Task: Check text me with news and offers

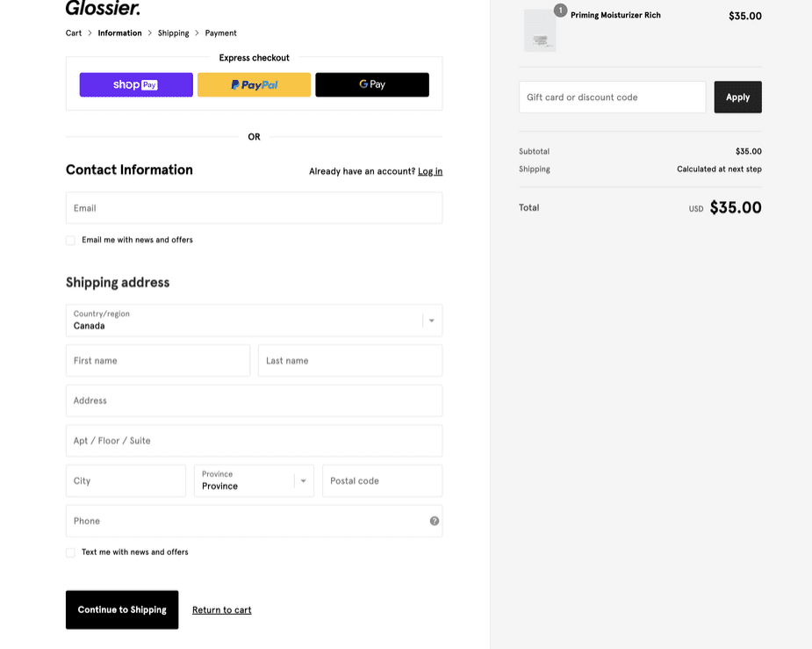Action: tap(70, 552)
